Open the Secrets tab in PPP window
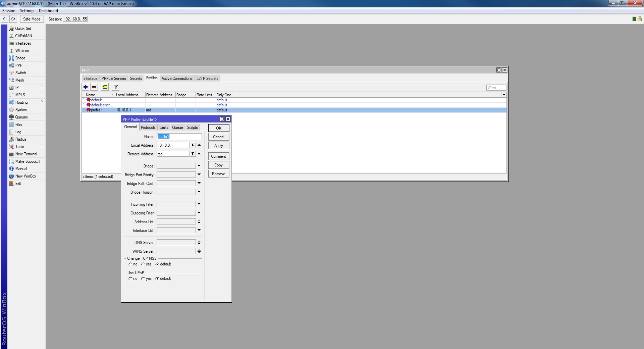The height and width of the screenshot is (349, 644). (136, 79)
